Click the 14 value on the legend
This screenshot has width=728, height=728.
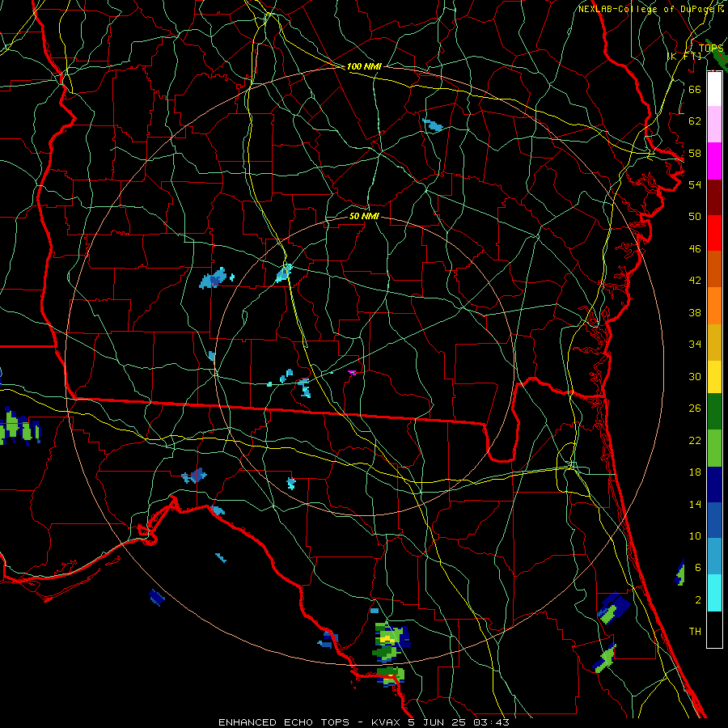(x=695, y=504)
